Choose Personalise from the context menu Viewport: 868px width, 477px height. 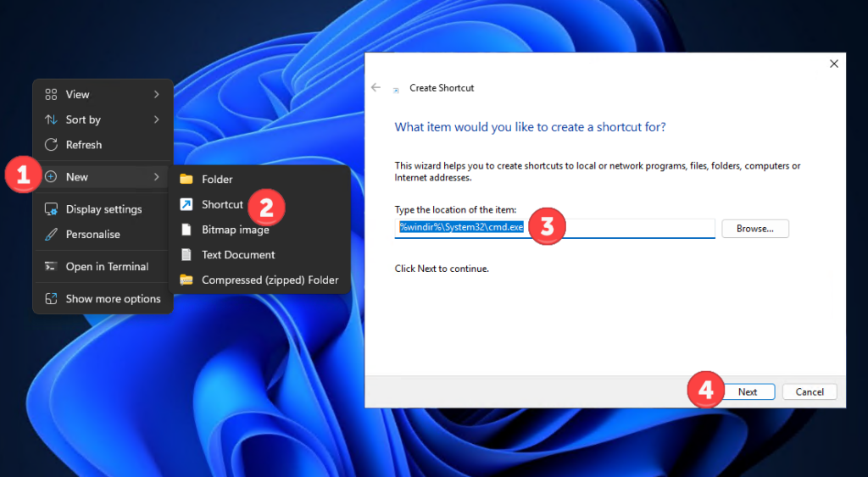tap(103, 235)
